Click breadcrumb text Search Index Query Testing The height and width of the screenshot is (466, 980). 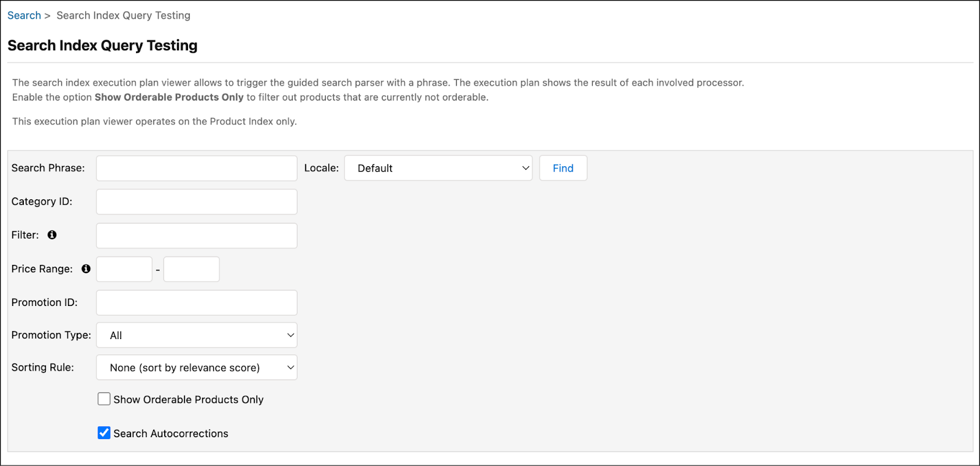(x=123, y=15)
